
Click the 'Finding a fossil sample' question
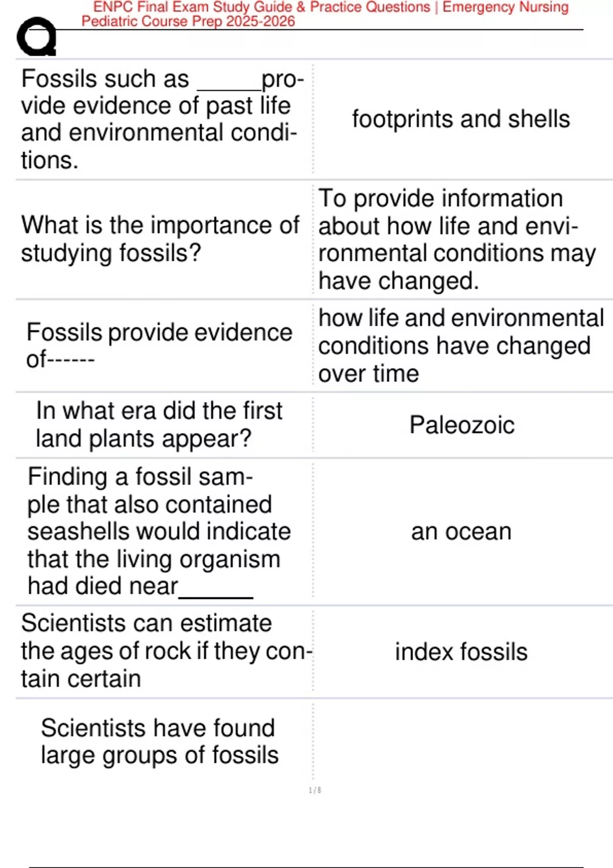click(159, 531)
